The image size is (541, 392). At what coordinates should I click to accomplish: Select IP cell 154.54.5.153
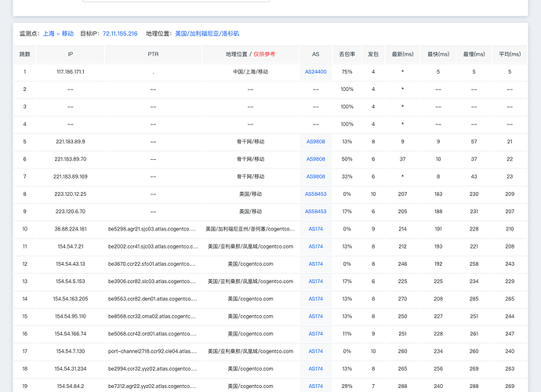coord(71,281)
